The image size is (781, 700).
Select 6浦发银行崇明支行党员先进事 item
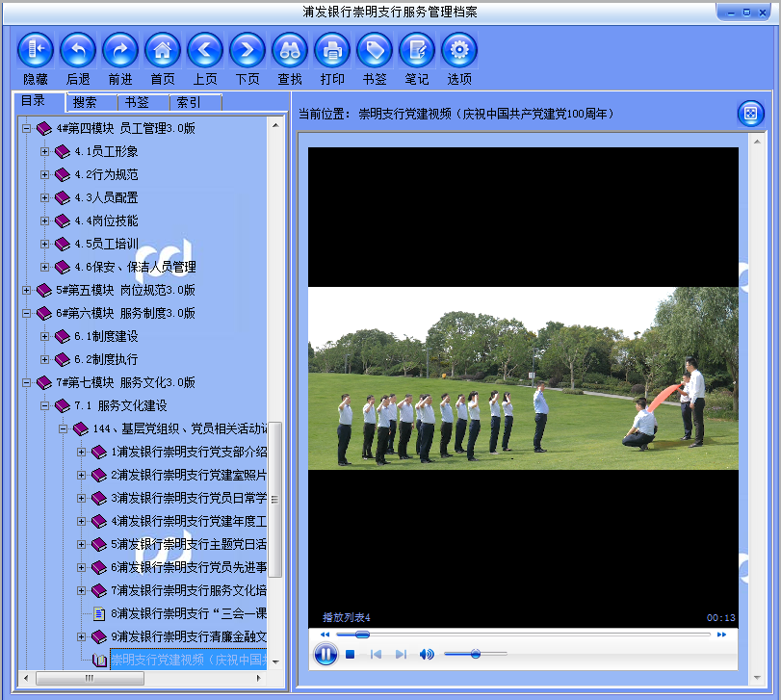189,567
